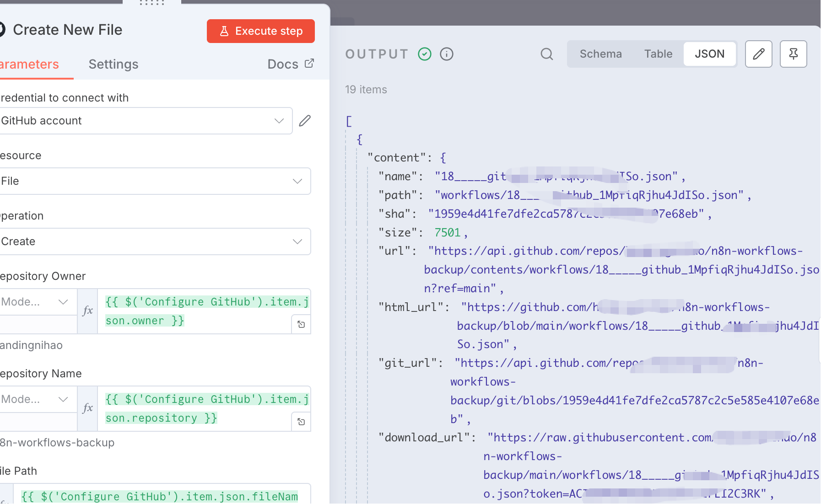Viewport: 821px width, 504px height.
Task: Expand the Repository Owner expression editor
Action: click(301, 324)
